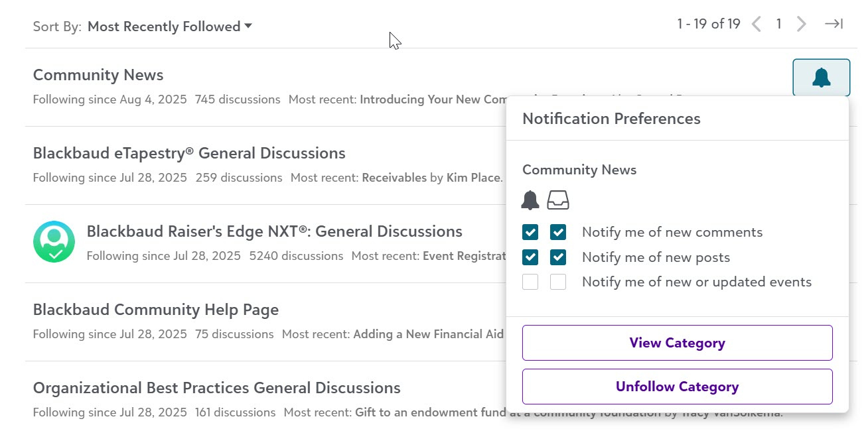Click the Unfollow Category button
868x431 pixels.
click(x=677, y=386)
